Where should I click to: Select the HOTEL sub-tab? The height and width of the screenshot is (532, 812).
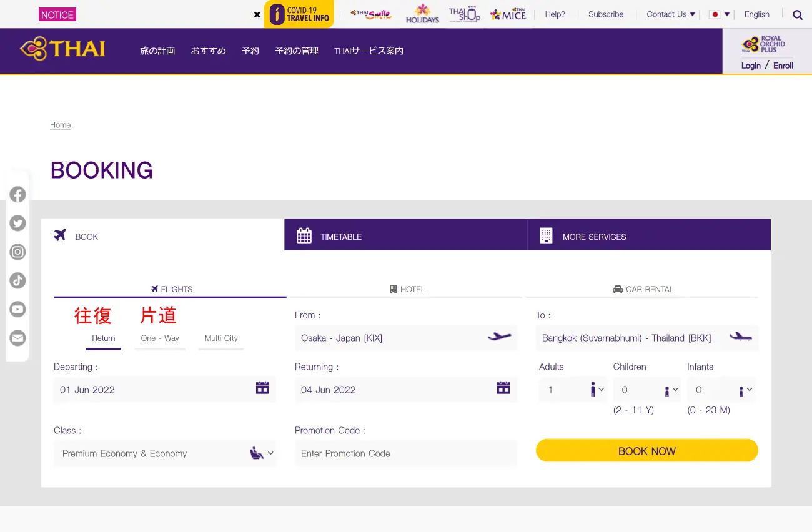tap(407, 289)
